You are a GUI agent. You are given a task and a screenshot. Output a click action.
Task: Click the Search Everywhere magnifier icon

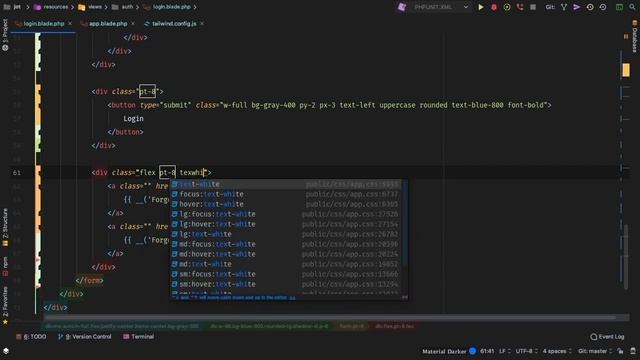pyautogui.click(x=632, y=7)
